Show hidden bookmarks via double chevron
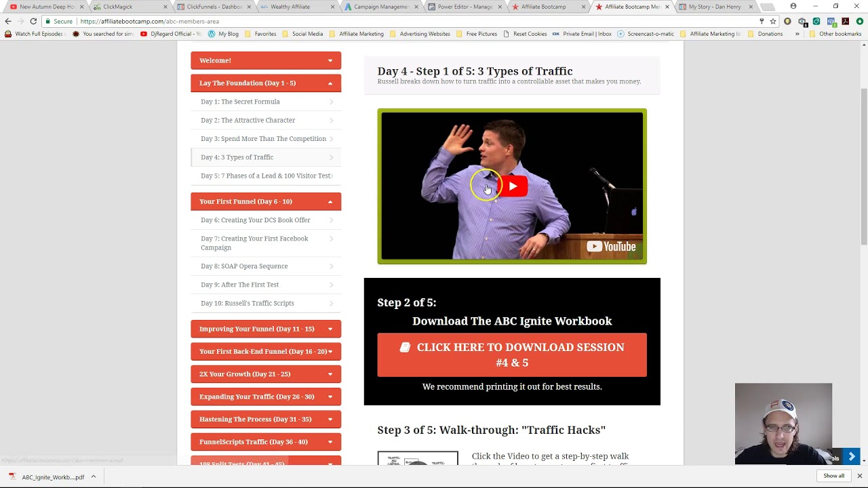The height and width of the screenshot is (488, 868). pos(797,34)
